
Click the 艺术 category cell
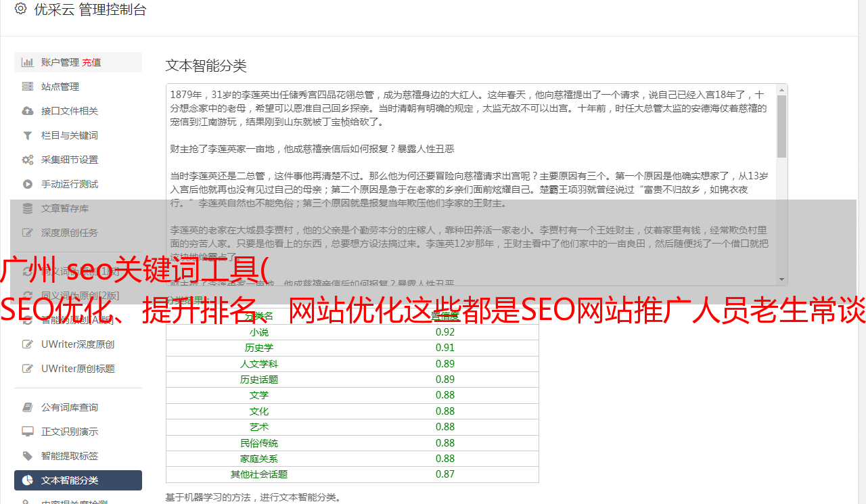259,427
